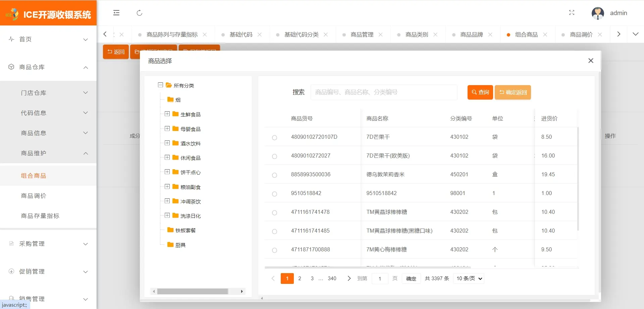Expand the 粮油副食 category
The width and height of the screenshot is (644, 309).
167,186
